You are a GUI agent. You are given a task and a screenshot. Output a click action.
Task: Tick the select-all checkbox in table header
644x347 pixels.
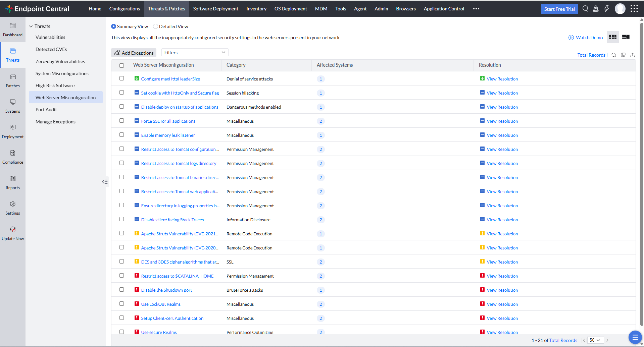(x=121, y=65)
